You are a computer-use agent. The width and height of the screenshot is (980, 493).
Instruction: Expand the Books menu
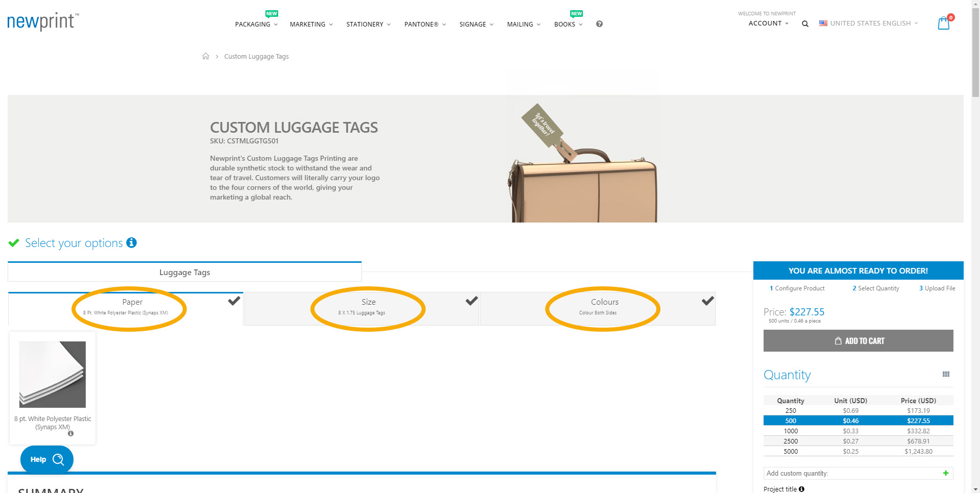[x=568, y=24]
